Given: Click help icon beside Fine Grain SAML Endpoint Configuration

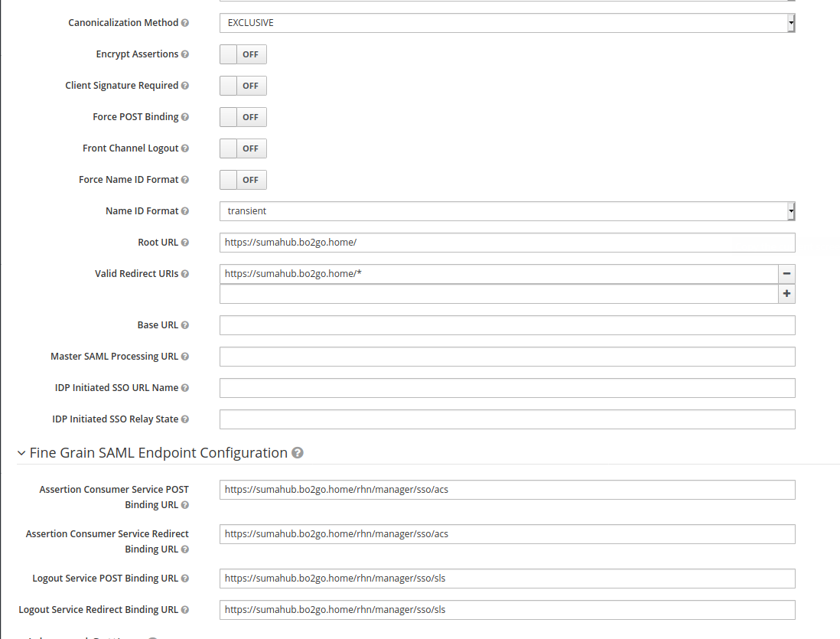Looking at the screenshot, I should pos(298,453).
